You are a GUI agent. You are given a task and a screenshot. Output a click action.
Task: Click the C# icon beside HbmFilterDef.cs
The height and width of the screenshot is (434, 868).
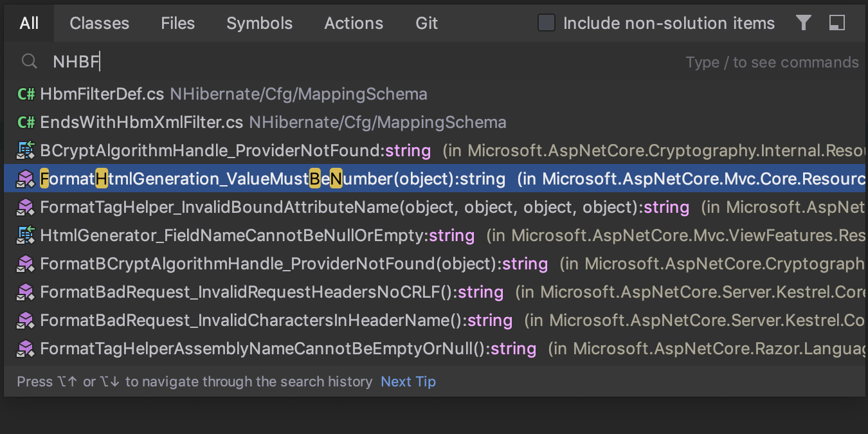pyautogui.click(x=26, y=93)
